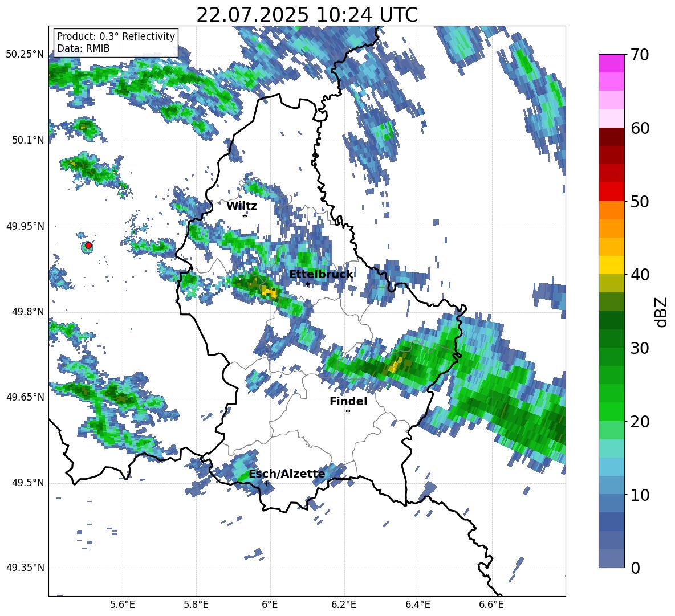Click the 49.95°N latitude label
This screenshot has height=616, width=675.
[25, 226]
